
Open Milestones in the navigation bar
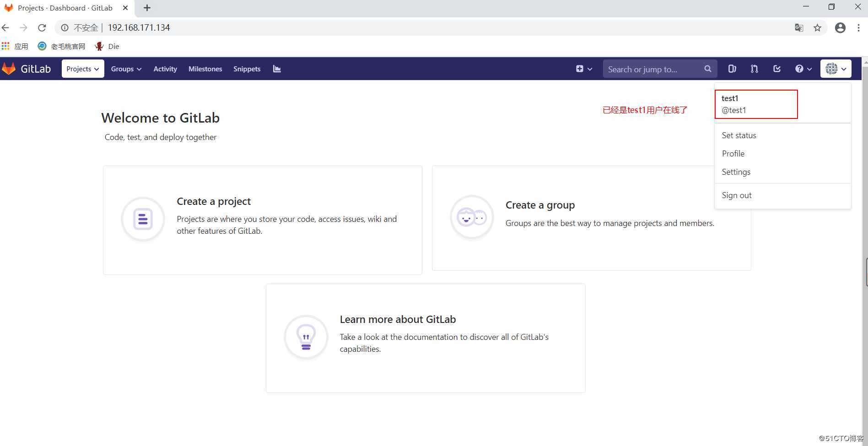[205, 69]
